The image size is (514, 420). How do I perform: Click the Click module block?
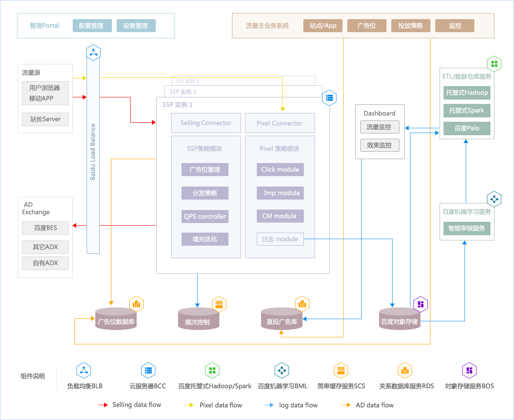click(280, 170)
